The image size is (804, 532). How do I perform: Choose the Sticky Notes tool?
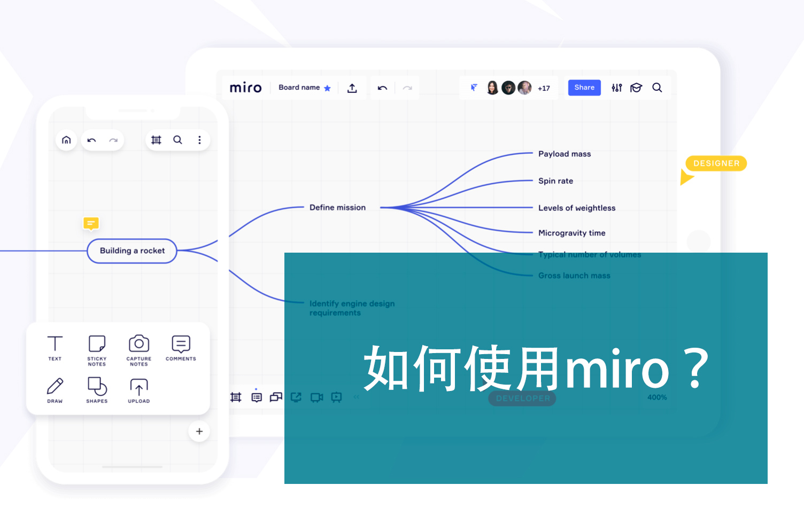pyautogui.click(x=97, y=349)
